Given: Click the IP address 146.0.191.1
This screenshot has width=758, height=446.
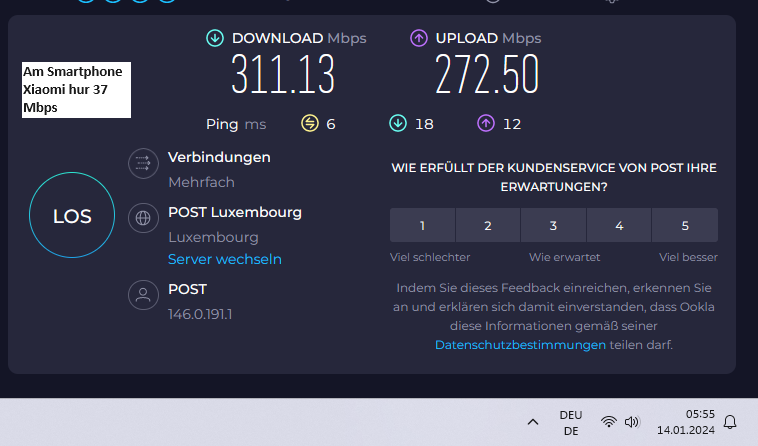Looking at the screenshot, I should tap(200, 314).
